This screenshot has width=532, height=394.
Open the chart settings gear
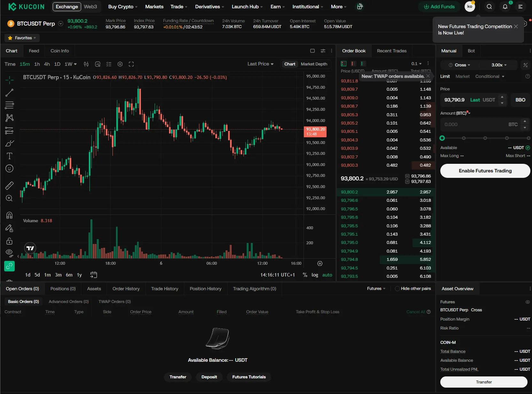click(120, 64)
